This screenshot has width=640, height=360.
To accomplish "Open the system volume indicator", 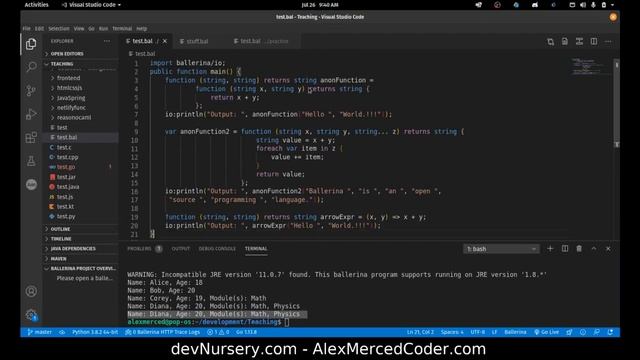I will pyautogui.click(x=583, y=5).
